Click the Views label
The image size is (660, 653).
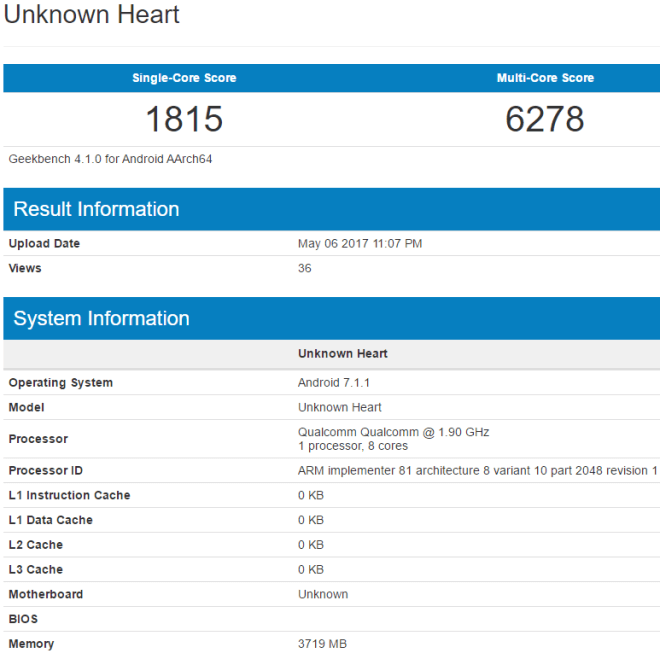25,268
